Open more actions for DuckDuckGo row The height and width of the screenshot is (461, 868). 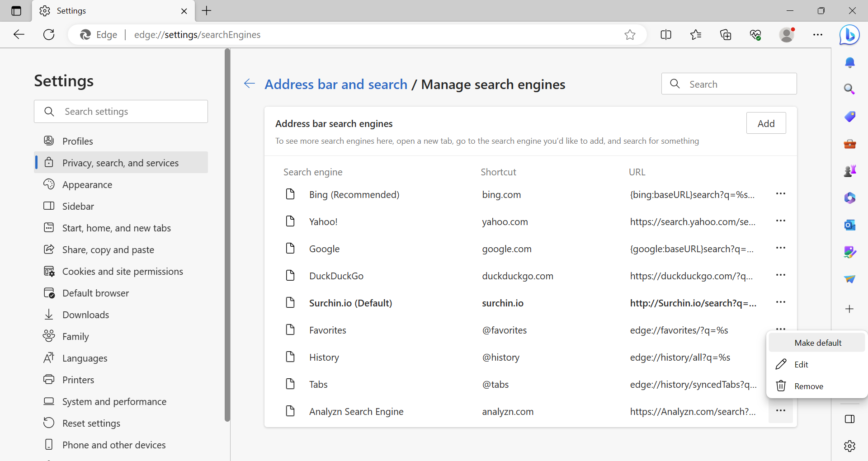point(781,275)
